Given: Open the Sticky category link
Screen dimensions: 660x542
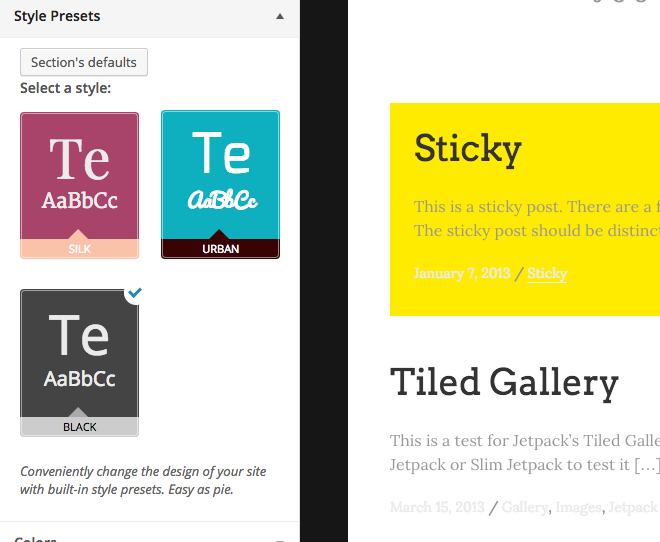Looking at the screenshot, I should pos(547,274).
